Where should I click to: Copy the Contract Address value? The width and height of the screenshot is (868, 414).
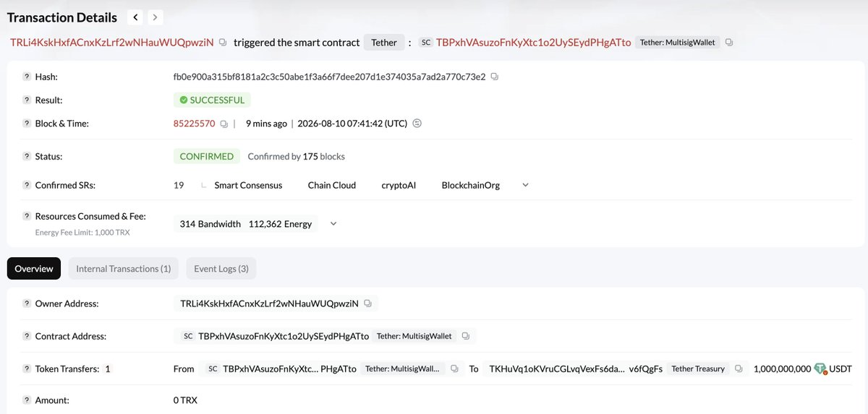point(466,336)
